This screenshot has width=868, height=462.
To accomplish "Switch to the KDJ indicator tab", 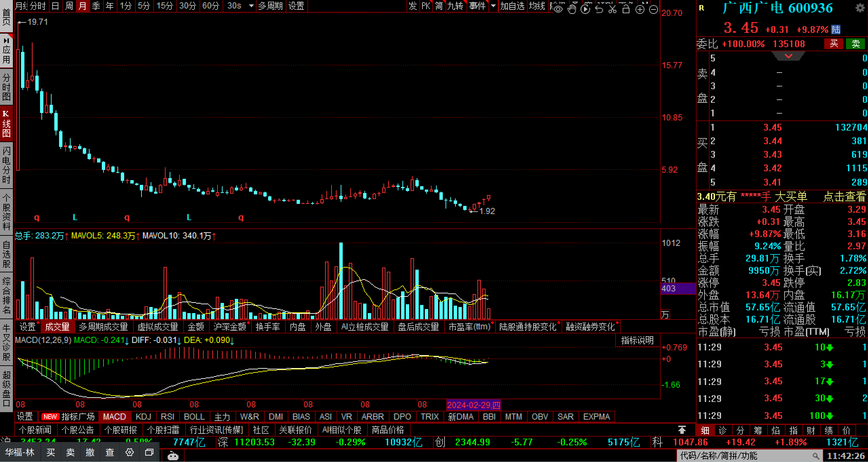I will click(143, 417).
